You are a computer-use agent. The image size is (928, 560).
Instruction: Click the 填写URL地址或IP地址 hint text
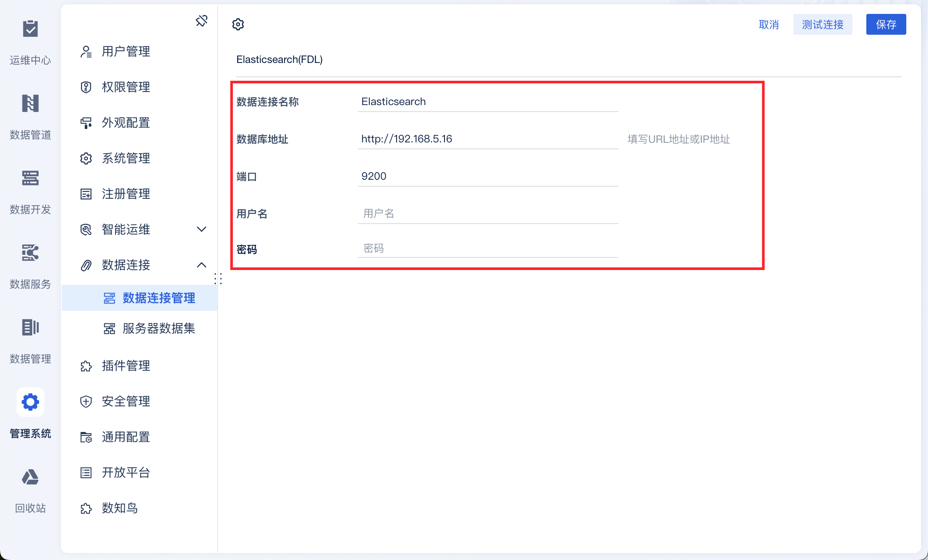(x=679, y=139)
